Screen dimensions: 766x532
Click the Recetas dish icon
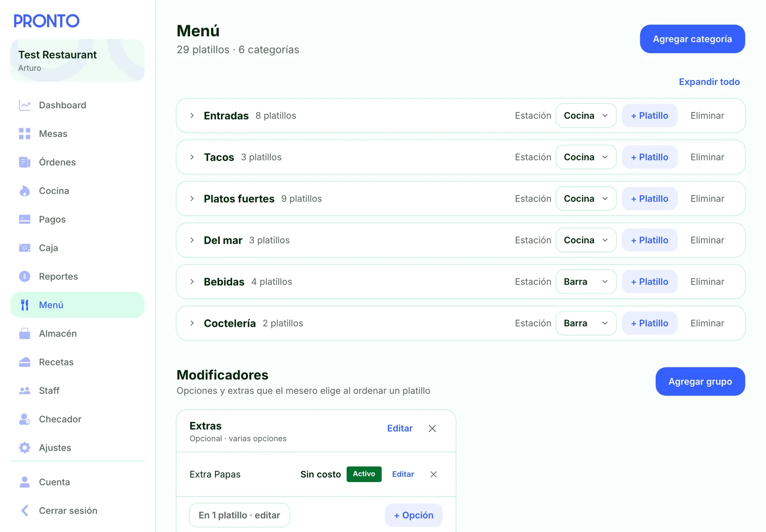25,362
